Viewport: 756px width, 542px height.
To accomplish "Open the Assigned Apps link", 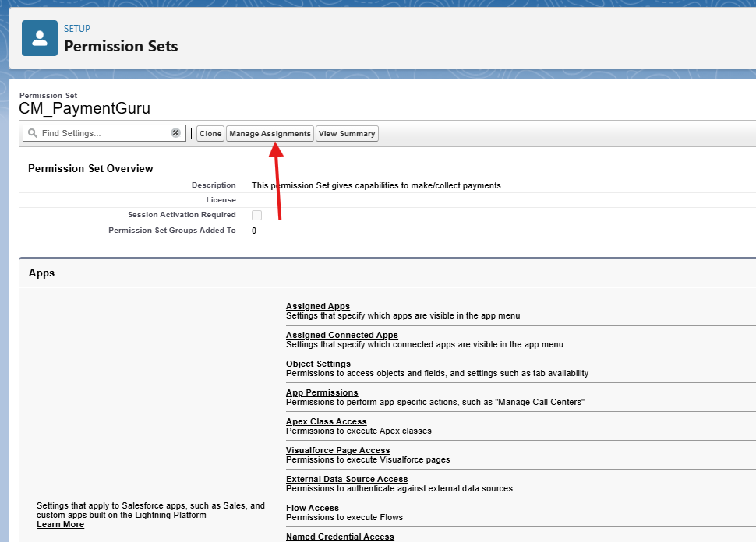I will [x=318, y=306].
